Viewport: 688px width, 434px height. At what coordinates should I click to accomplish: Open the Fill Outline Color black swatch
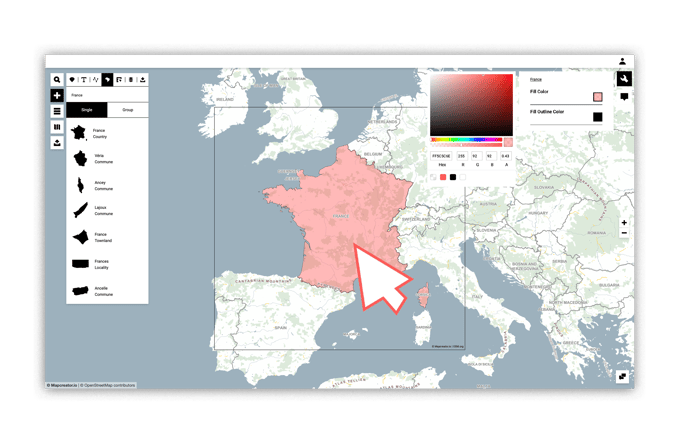point(598,117)
